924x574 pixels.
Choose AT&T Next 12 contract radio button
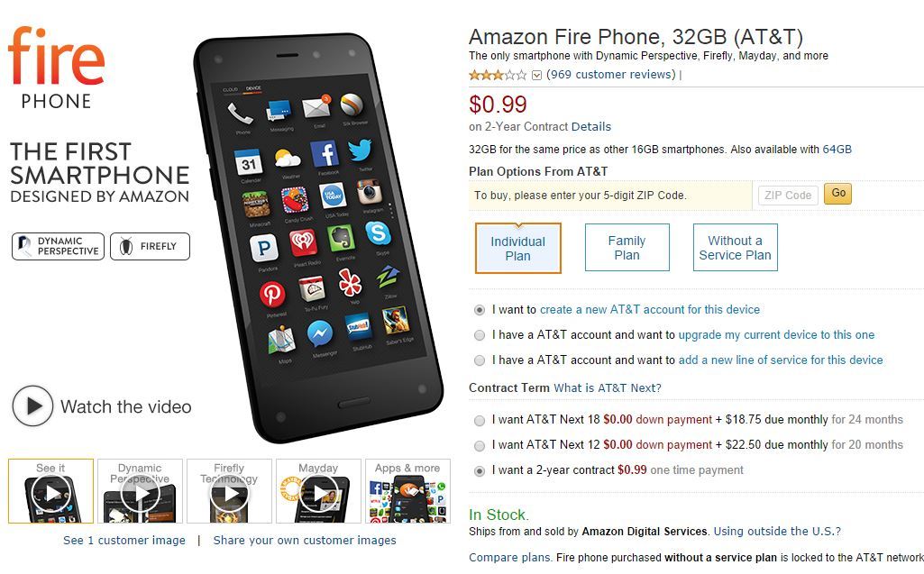480,445
